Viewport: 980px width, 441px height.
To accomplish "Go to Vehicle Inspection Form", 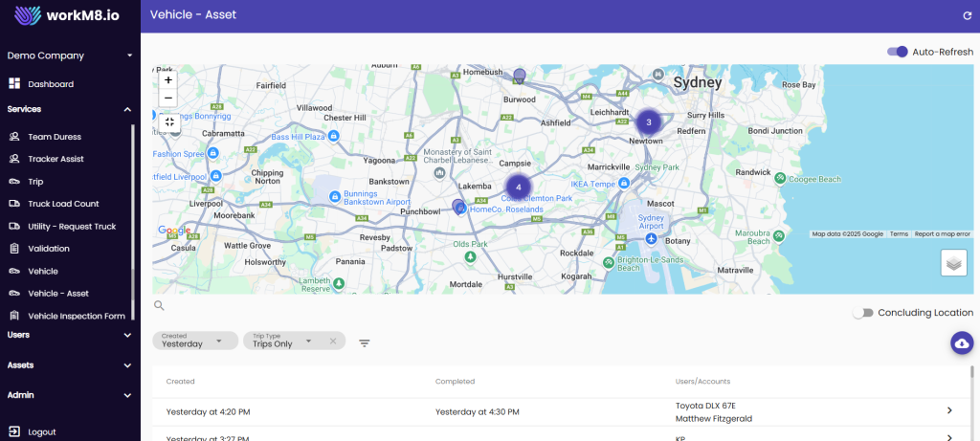I will coord(76,316).
